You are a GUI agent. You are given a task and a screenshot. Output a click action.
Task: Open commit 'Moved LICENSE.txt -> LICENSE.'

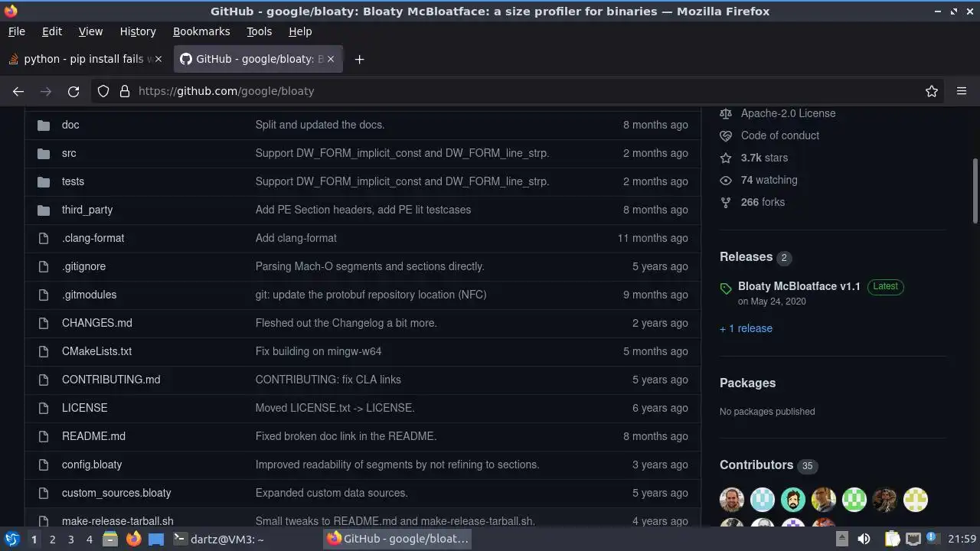pos(335,408)
